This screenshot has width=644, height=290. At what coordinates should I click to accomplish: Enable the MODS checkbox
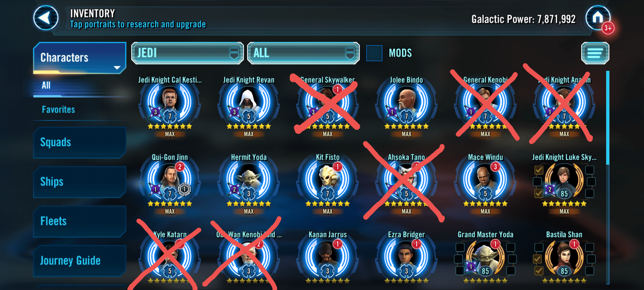pyautogui.click(x=374, y=53)
